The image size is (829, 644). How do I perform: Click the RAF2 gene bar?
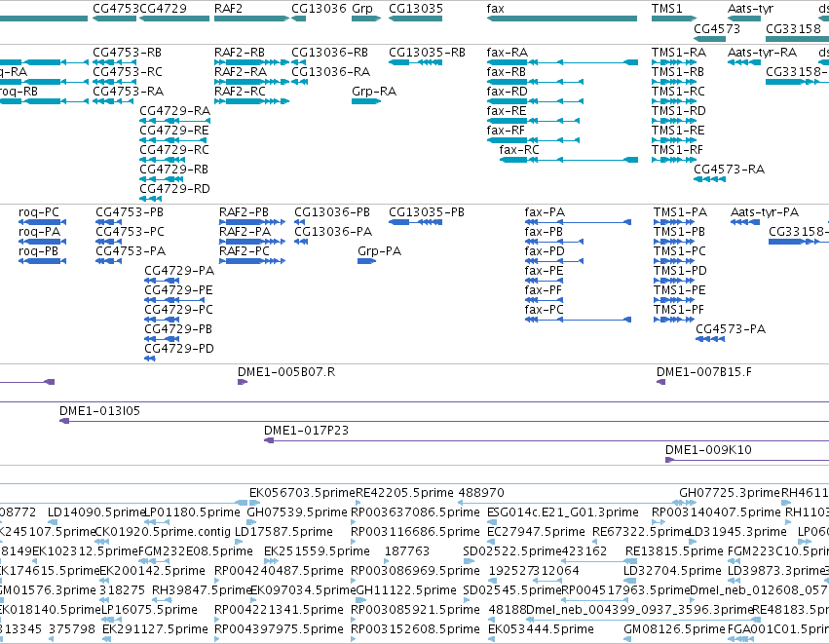tap(251, 19)
